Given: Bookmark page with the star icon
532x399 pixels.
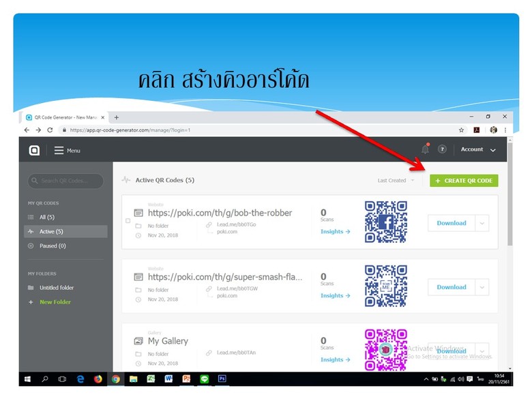Looking at the screenshot, I should (462, 130).
